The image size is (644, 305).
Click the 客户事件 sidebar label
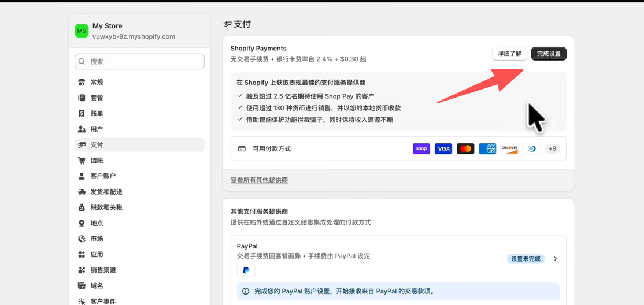tap(103, 302)
